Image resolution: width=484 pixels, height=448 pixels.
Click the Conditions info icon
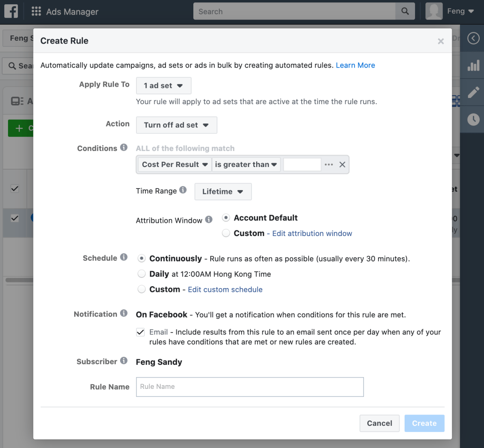pyautogui.click(x=124, y=148)
